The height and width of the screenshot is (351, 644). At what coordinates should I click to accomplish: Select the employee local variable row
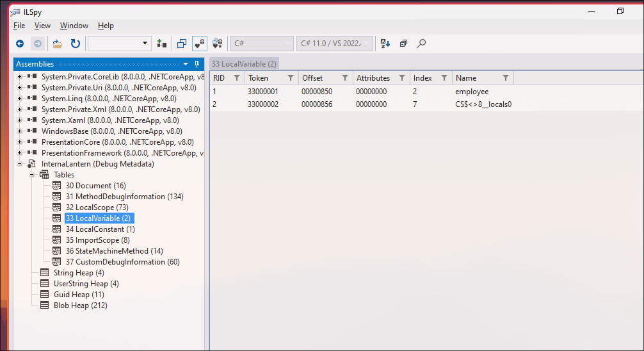pos(472,92)
